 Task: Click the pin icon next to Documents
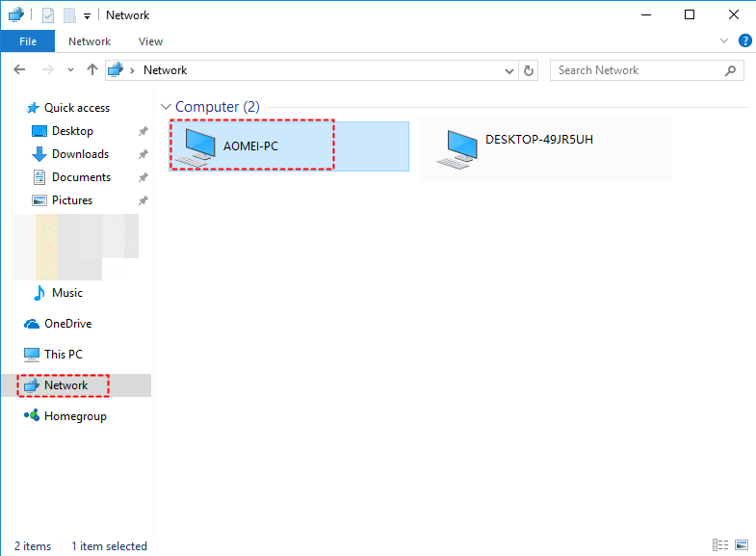pos(143,177)
